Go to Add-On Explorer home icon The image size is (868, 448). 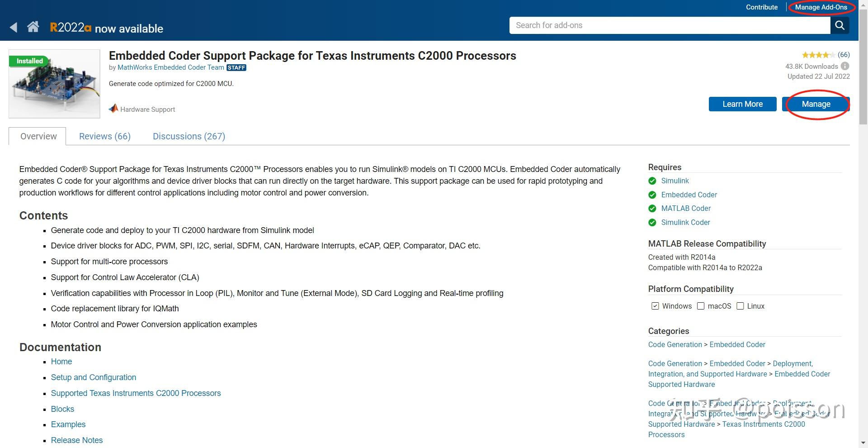pyautogui.click(x=33, y=27)
